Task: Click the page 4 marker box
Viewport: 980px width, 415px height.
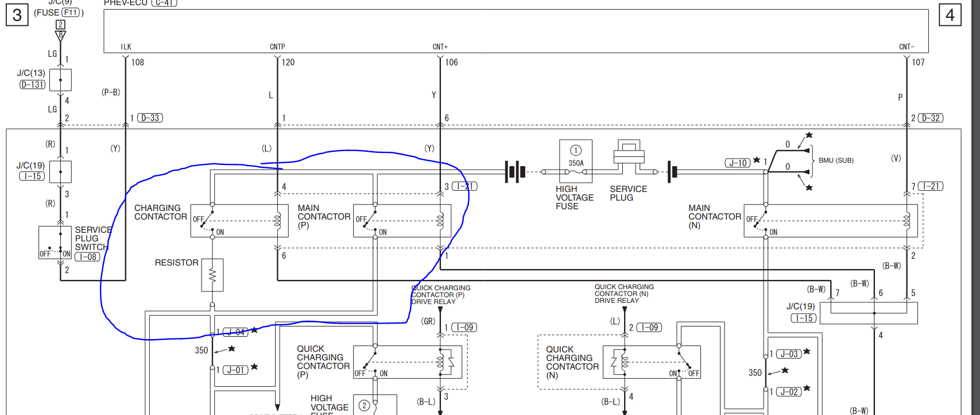Action: point(950,15)
